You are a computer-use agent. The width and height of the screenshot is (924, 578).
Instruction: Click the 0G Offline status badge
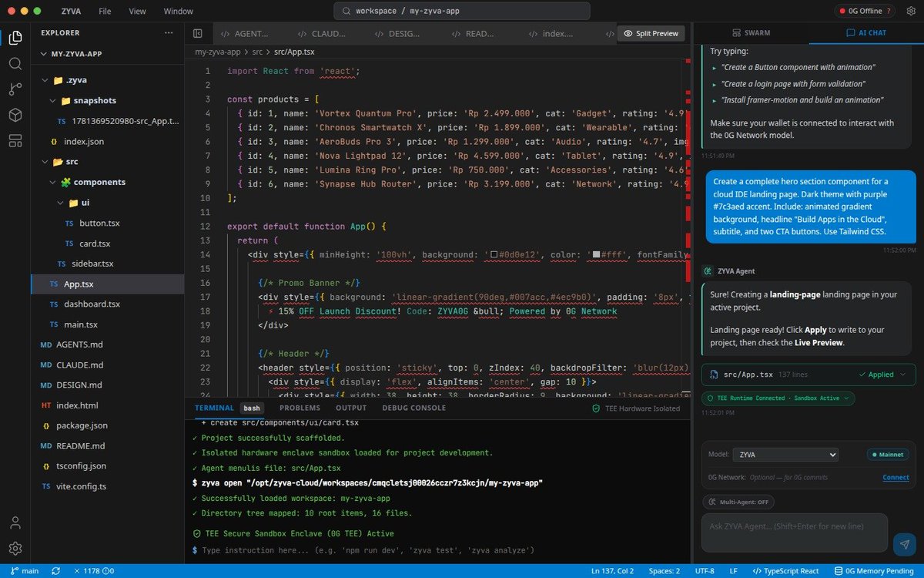[866, 12]
